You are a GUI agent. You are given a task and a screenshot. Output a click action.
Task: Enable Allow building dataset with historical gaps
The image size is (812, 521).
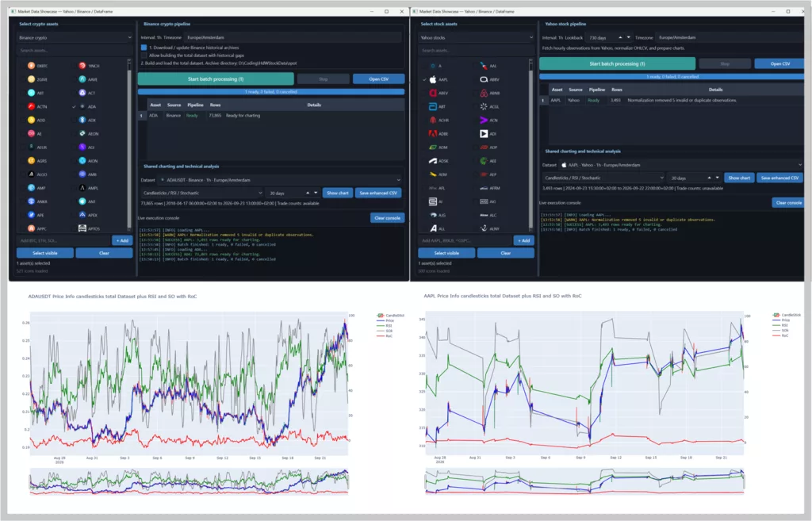click(x=144, y=55)
